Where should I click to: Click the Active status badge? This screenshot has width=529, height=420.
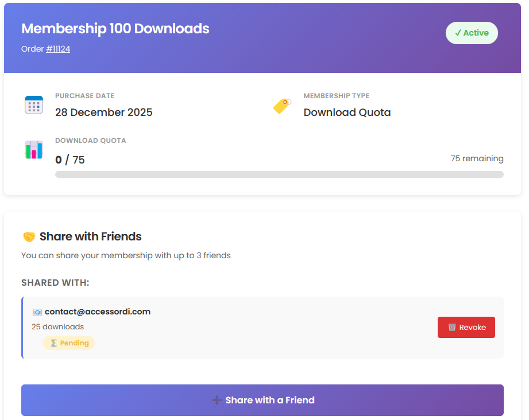pos(472,33)
